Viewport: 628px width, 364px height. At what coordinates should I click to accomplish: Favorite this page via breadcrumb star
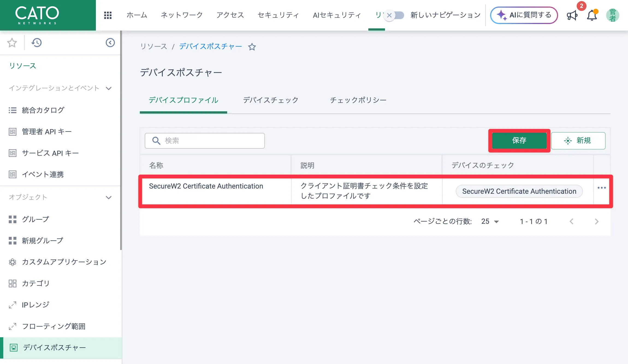click(x=252, y=47)
